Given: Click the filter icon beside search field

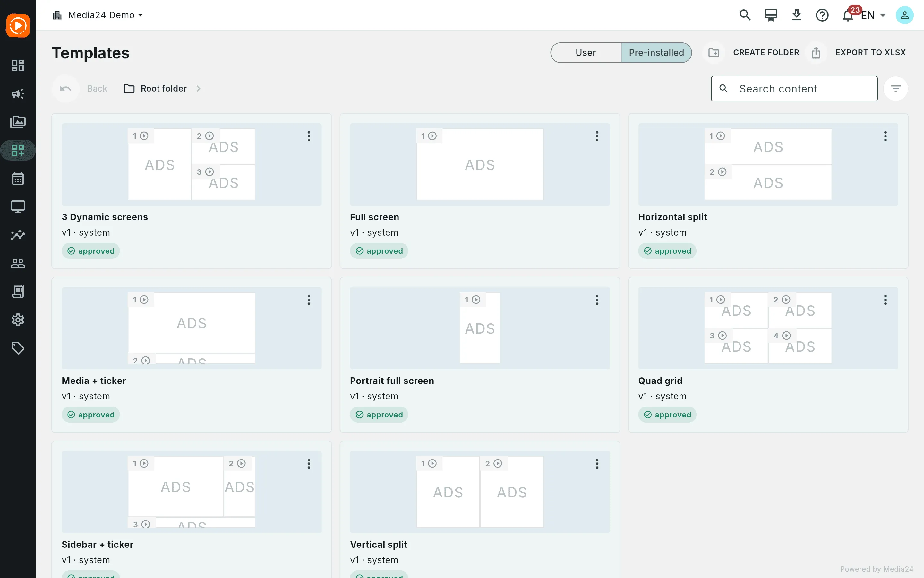Looking at the screenshot, I should coord(895,89).
